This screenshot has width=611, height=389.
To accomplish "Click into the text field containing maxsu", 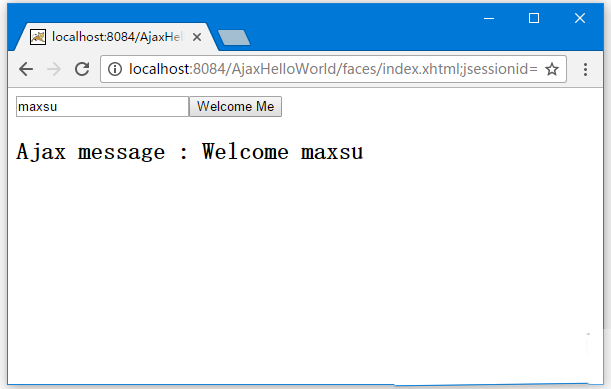I will pyautogui.click(x=102, y=106).
